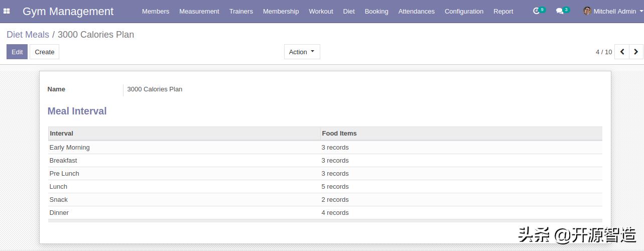644x251 pixels.
Task: Expand the Action dropdown
Action: [302, 52]
